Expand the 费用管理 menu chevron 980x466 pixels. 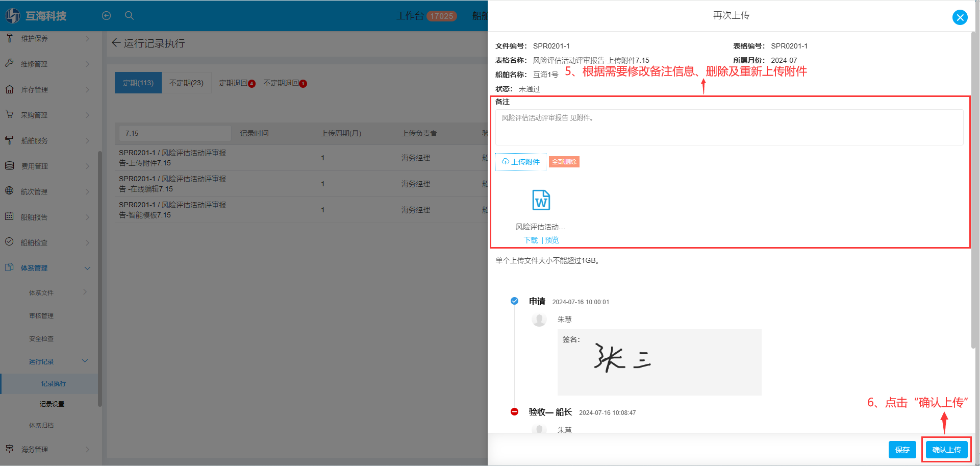coord(87,166)
